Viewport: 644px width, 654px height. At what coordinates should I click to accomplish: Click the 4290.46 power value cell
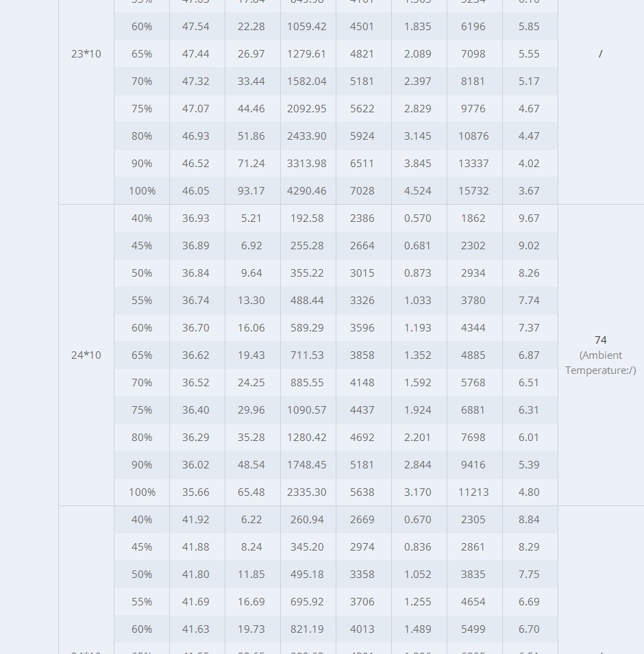307,191
